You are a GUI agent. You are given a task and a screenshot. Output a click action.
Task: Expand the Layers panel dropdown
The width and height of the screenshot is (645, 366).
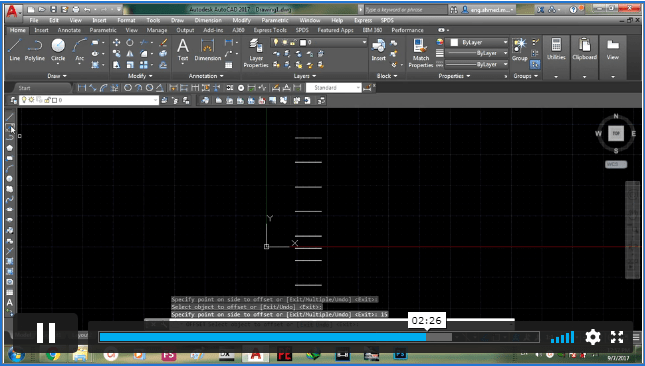(305, 76)
